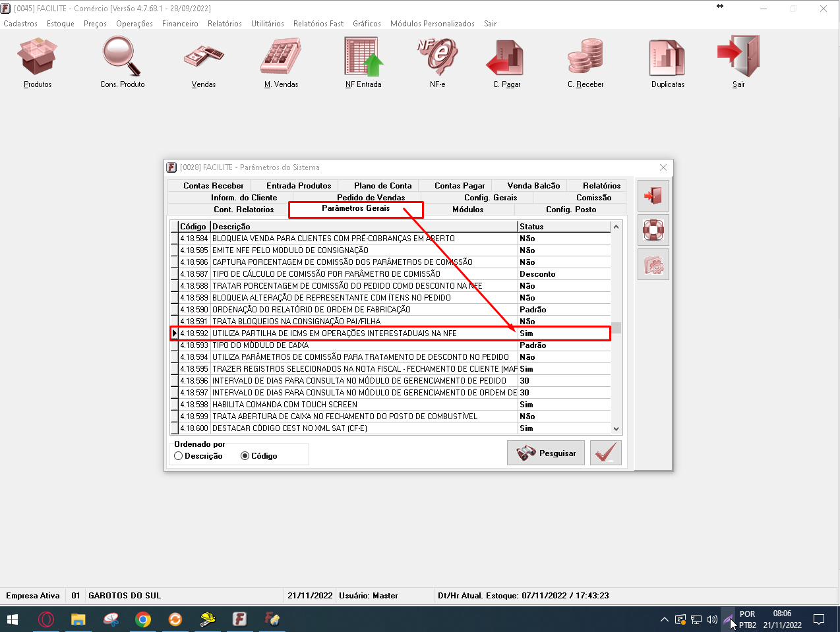Select row 4.18.587 TIPO DE CÁLCULO DE COMISSÃO
The height and width of the screenshot is (632, 840).
[390, 274]
